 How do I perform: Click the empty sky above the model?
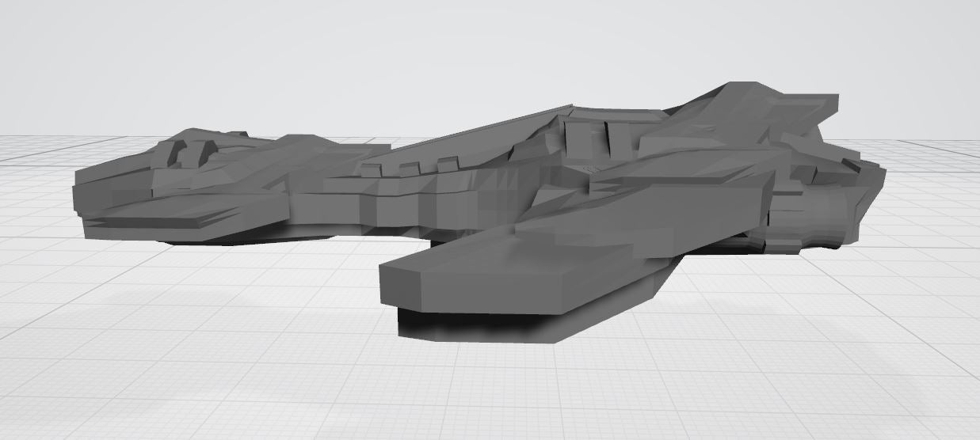(x=475, y=47)
